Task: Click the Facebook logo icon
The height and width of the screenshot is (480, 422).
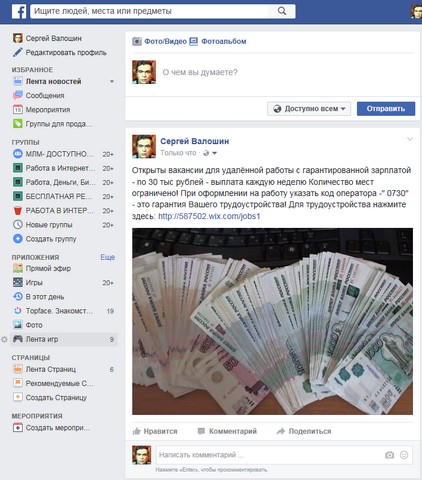Action: coord(19,11)
